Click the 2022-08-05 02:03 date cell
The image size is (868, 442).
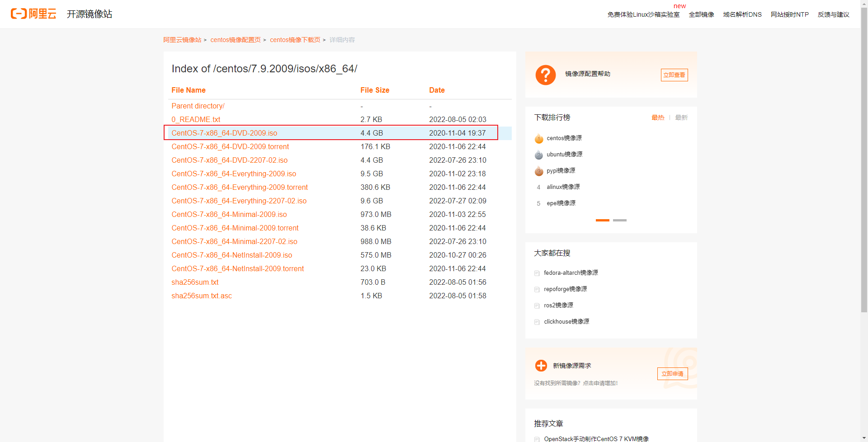[458, 119]
